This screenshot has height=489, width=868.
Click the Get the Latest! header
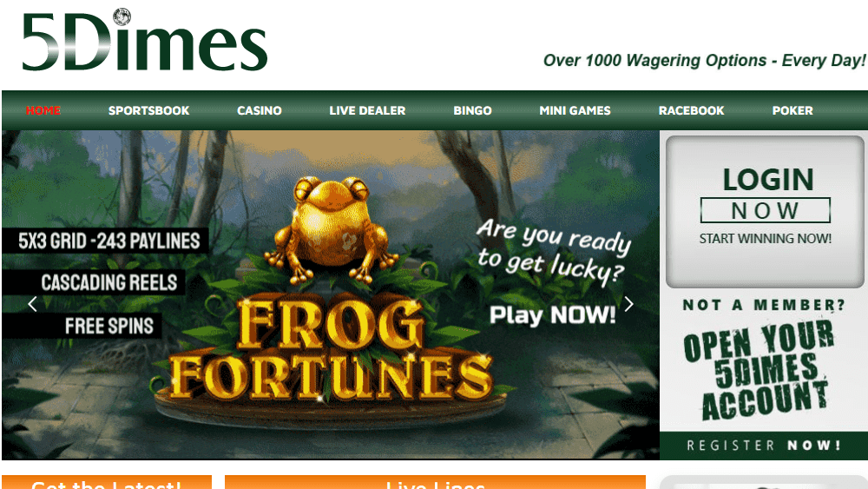pyautogui.click(x=107, y=482)
